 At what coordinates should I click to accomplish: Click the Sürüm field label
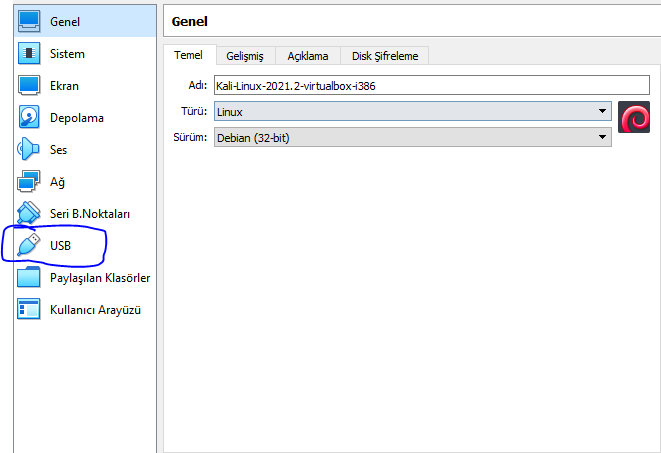click(193, 138)
